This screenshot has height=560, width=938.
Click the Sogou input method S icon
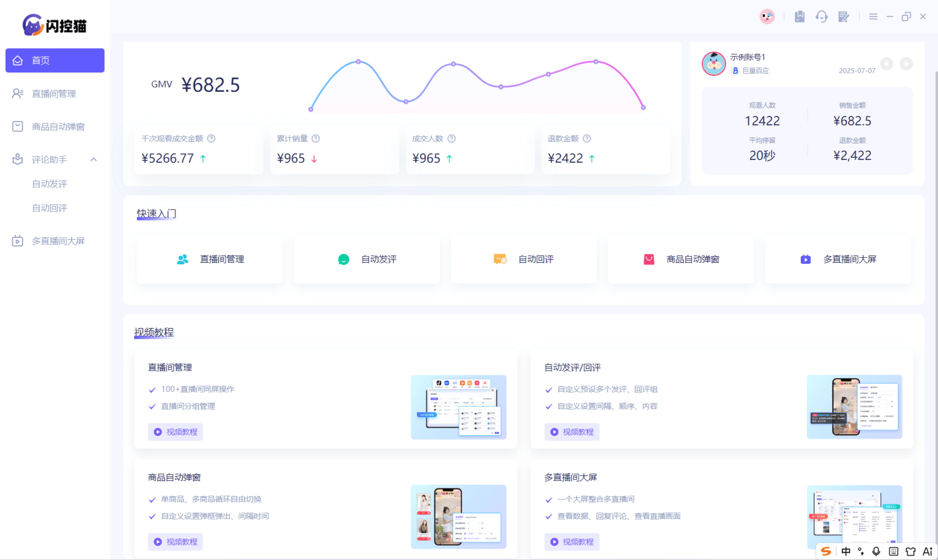point(825,551)
